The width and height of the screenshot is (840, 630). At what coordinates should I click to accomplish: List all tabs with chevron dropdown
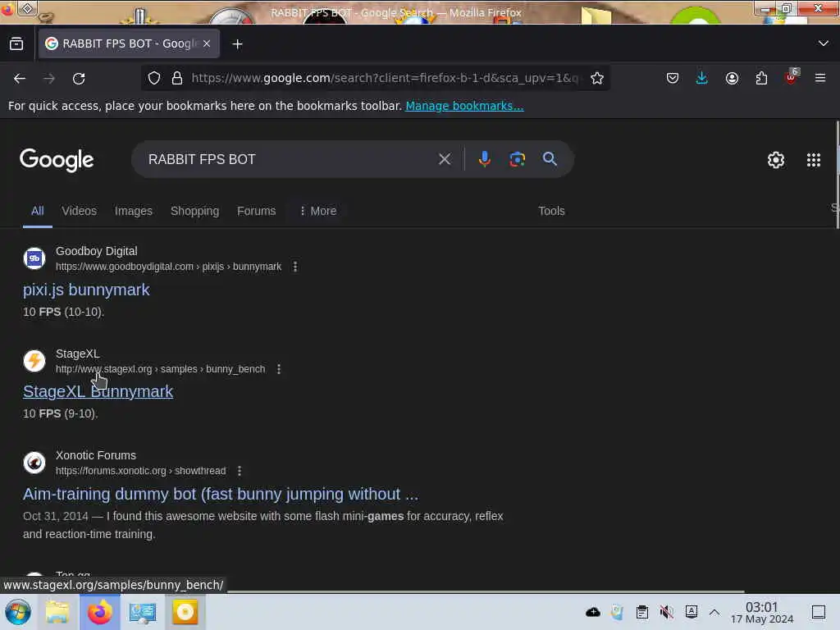tap(824, 43)
